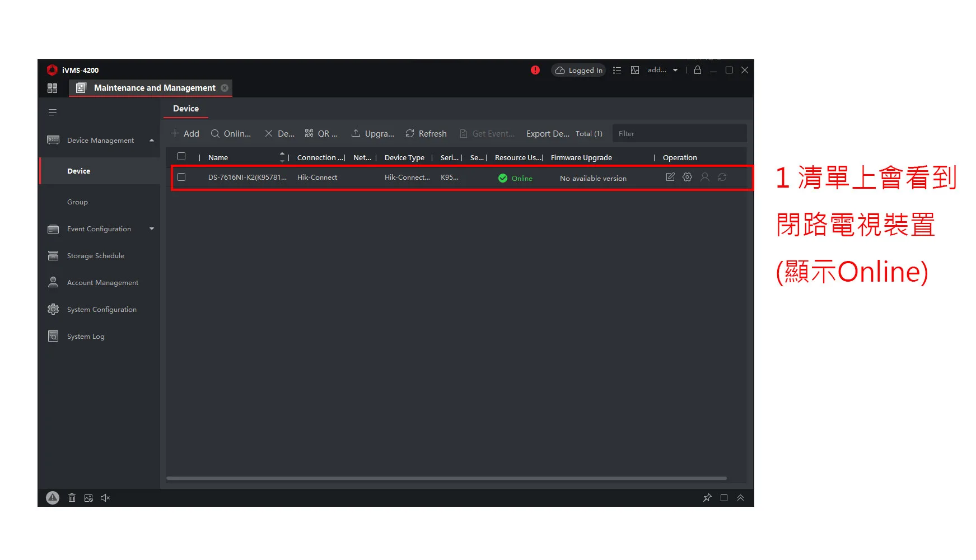Open the add... user account dropdown
Viewport: 976px width, 560px height.
pyautogui.click(x=663, y=70)
